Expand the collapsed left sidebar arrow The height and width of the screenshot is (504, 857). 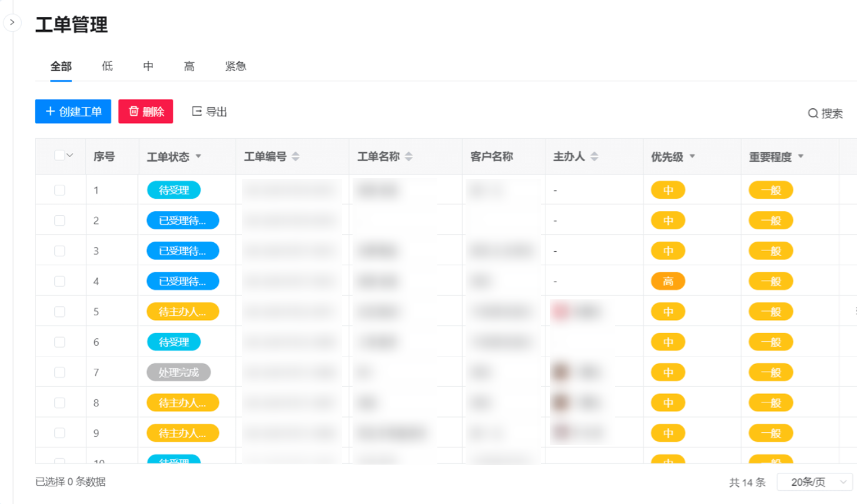[x=12, y=22]
